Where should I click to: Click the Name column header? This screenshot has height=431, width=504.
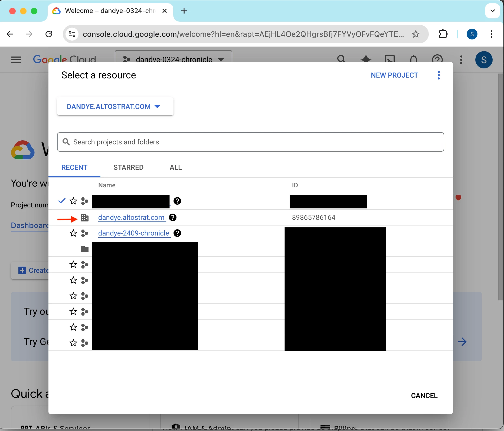click(x=107, y=185)
